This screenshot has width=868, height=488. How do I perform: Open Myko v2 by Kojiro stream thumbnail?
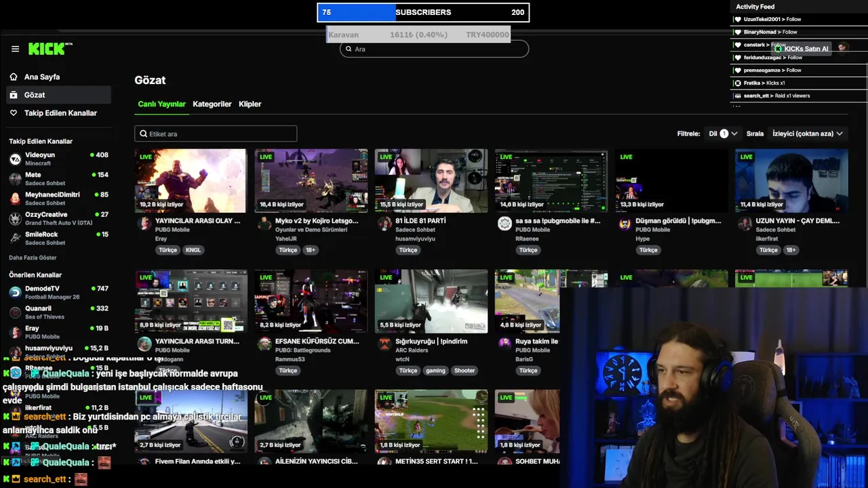(x=311, y=181)
